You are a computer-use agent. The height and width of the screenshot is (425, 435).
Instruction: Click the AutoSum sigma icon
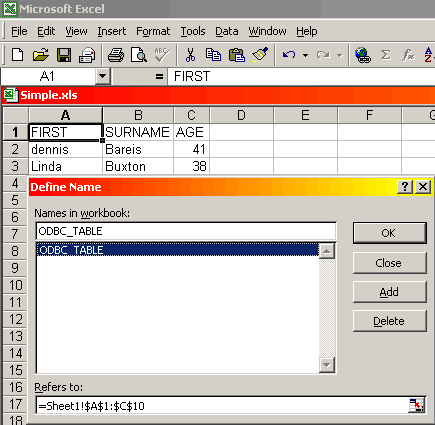tap(386, 55)
